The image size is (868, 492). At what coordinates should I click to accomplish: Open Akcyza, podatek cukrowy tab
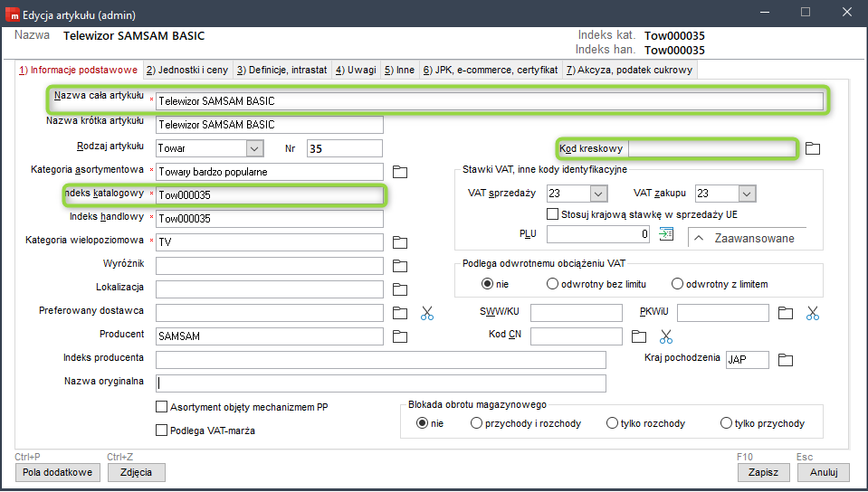point(629,70)
